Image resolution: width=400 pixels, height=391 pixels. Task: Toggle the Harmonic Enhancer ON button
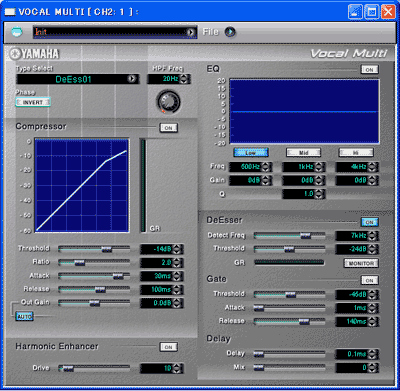click(168, 347)
